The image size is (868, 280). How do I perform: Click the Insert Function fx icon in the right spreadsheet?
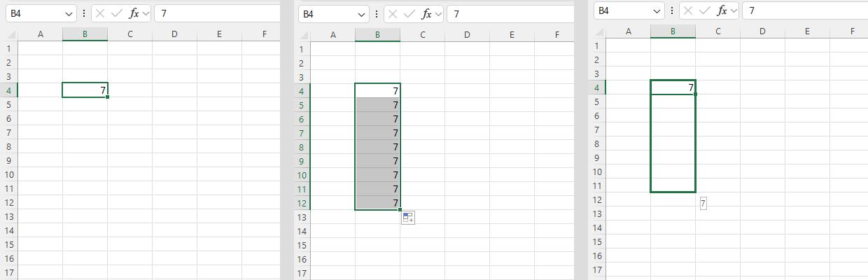tap(722, 10)
